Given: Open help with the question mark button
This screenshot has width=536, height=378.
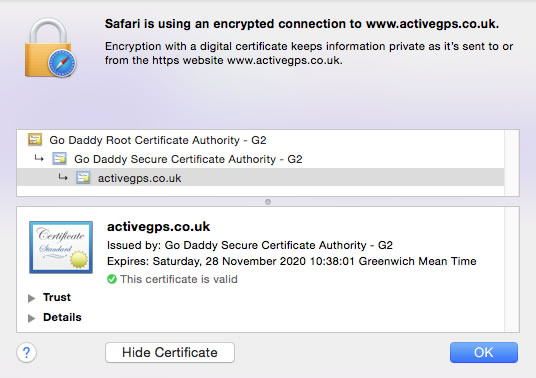Looking at the screenshot, I should pos(26,352).
